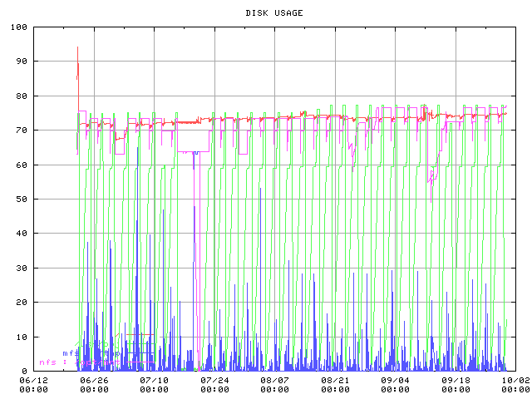Select the 10 y-axis tick label

(21, 337)
